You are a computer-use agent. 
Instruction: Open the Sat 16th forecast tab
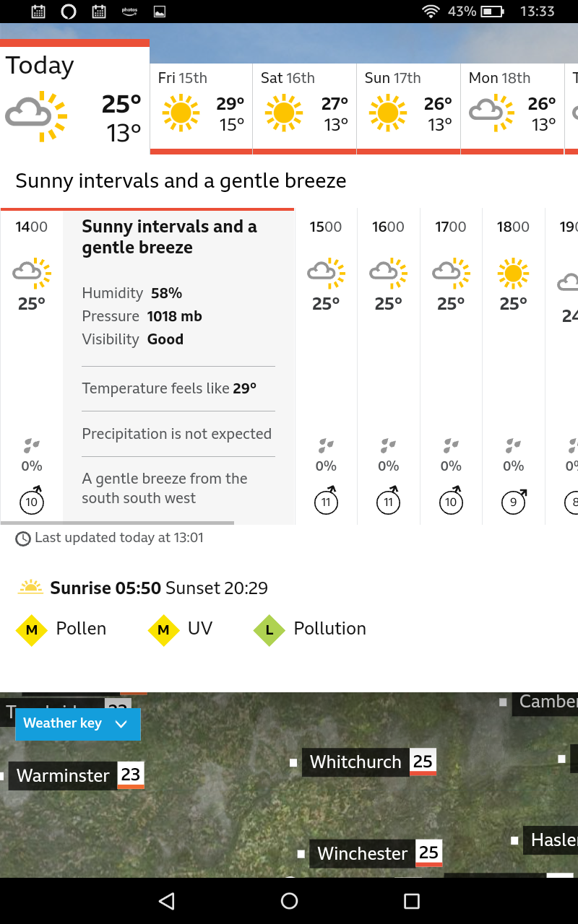(x=305, y=108)
